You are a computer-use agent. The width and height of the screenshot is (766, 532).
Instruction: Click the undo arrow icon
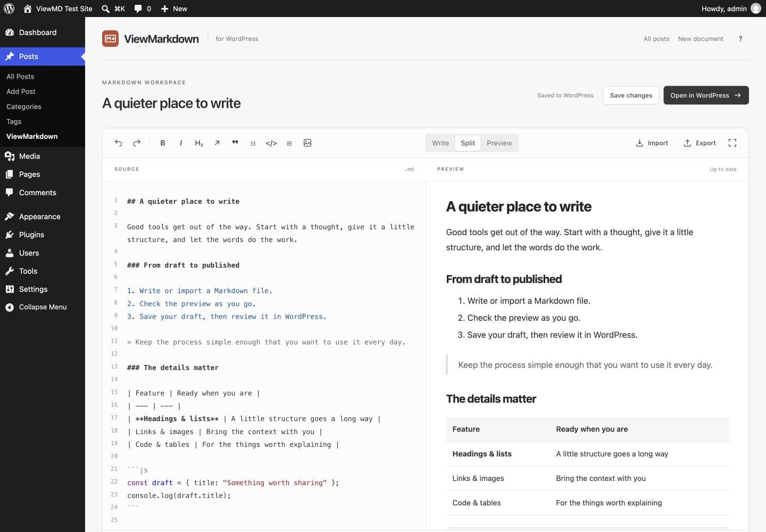pyautogui.click(x=119, y=143)
